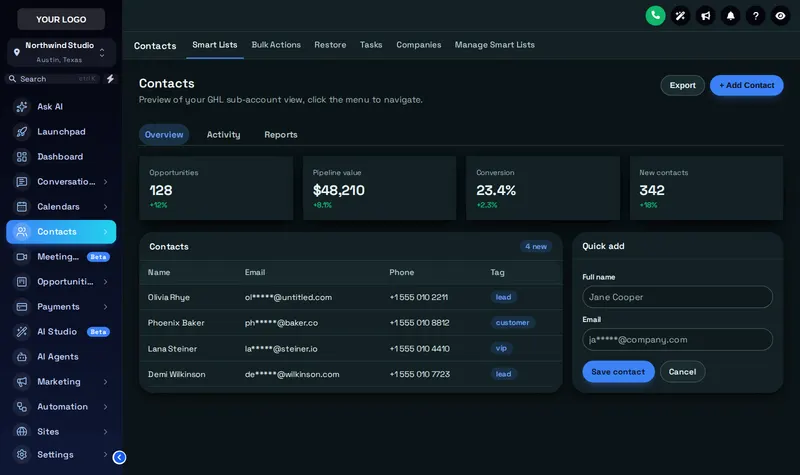
Task: Click the Opportunities 128 stat card
Action: (x=216, y=188)
